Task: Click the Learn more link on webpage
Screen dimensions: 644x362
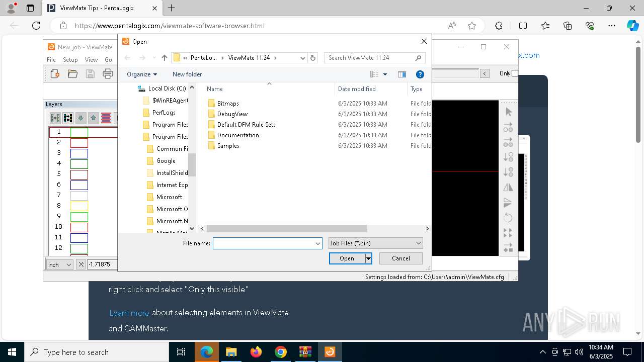Action: (x=129, y=313)
